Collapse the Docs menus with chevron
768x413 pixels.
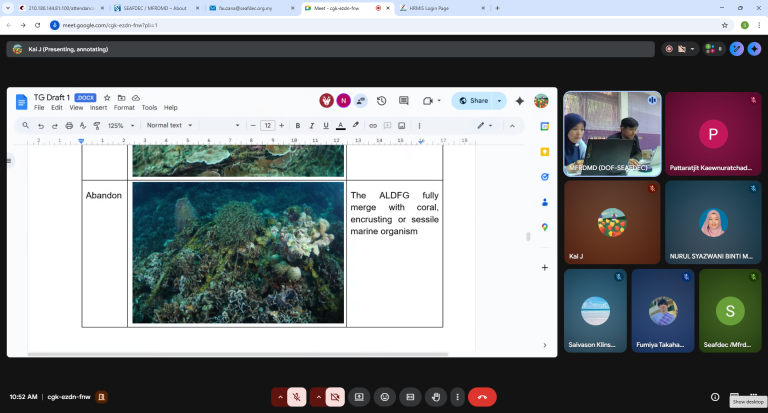(x=512, y=126)
